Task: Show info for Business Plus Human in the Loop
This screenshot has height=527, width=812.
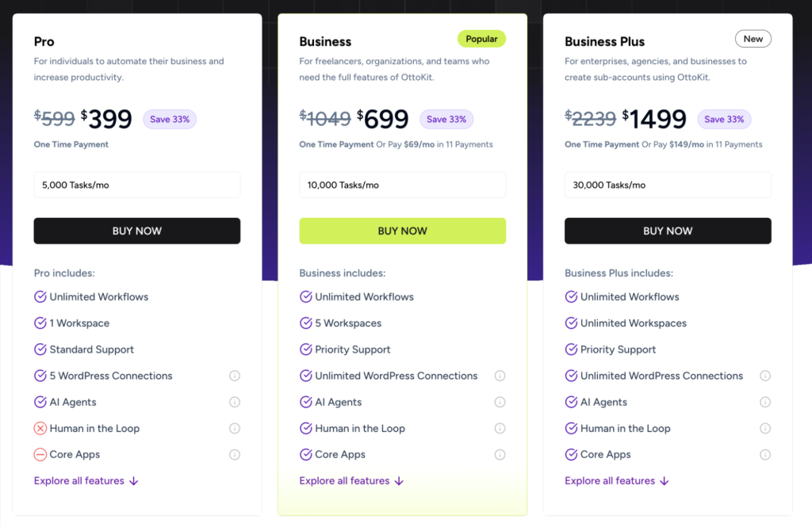Action: point(765,429)
